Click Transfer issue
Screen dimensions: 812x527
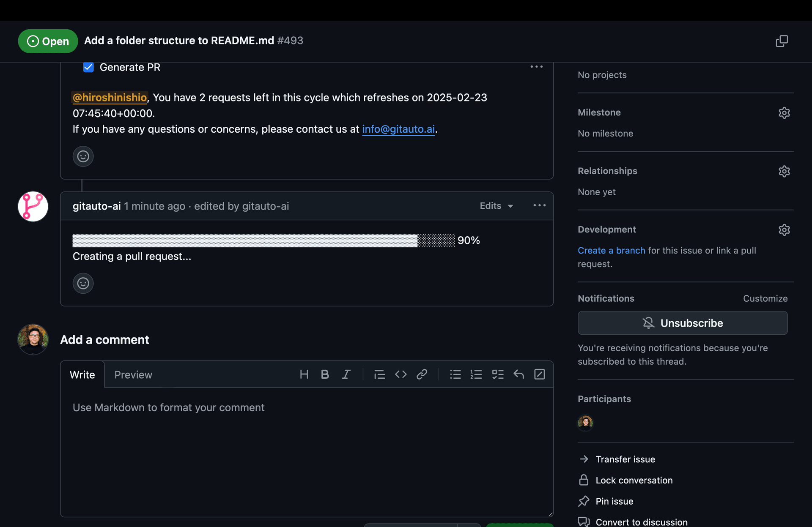[x=625, y=459]
